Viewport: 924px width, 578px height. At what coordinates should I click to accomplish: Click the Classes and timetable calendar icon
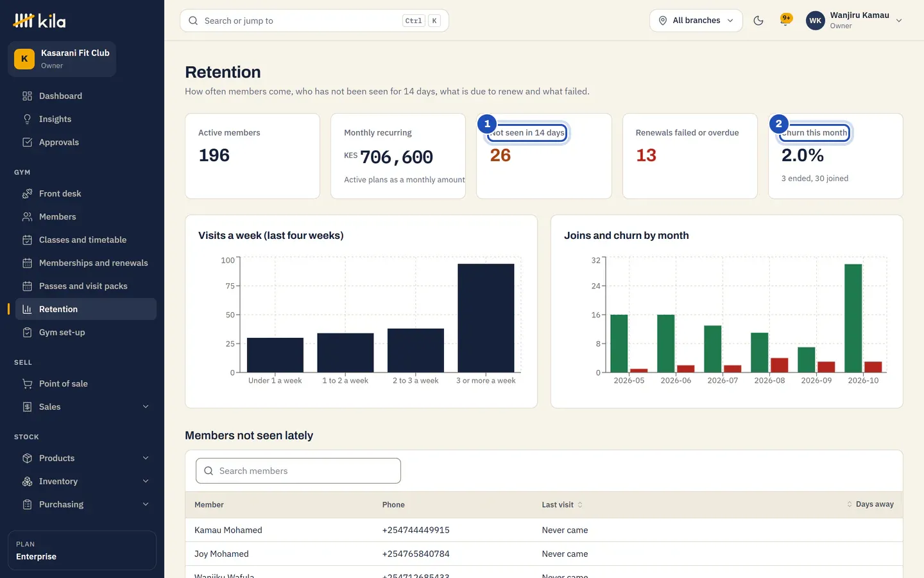pyautogui.click(x=27, y=240)
